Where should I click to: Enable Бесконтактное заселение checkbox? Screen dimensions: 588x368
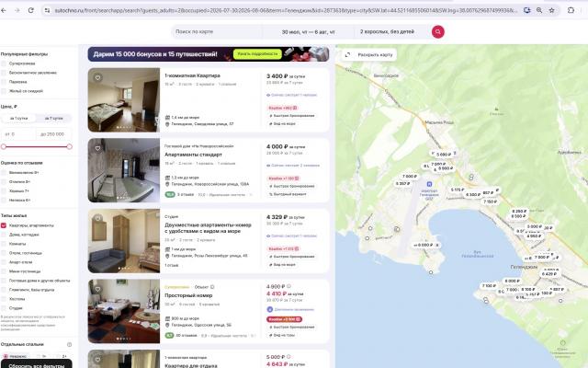point(4,73)
